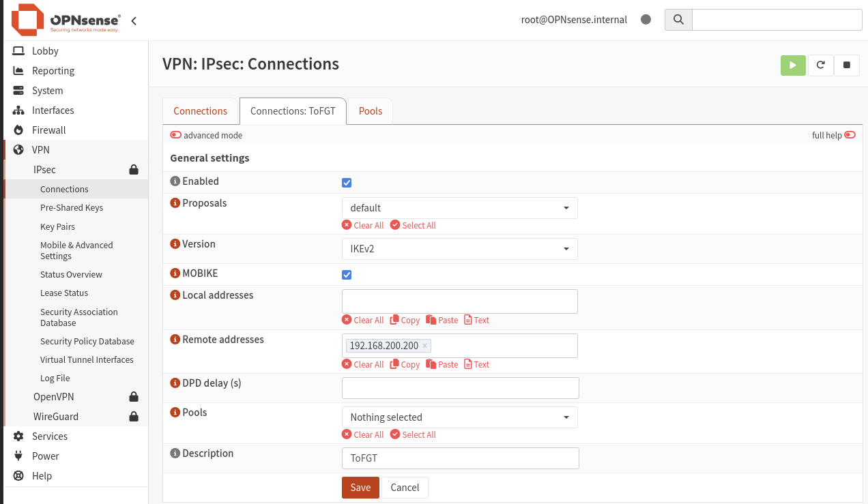Save the connection settings
This screenshot has width=868, height=504.
pos(360,488)
